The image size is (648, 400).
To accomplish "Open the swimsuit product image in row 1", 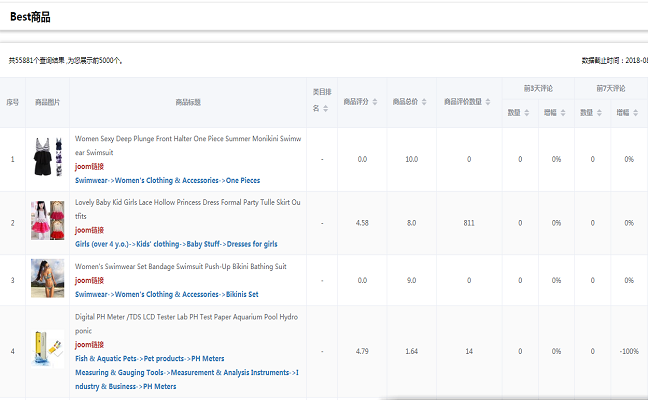I will coord(48,157).
